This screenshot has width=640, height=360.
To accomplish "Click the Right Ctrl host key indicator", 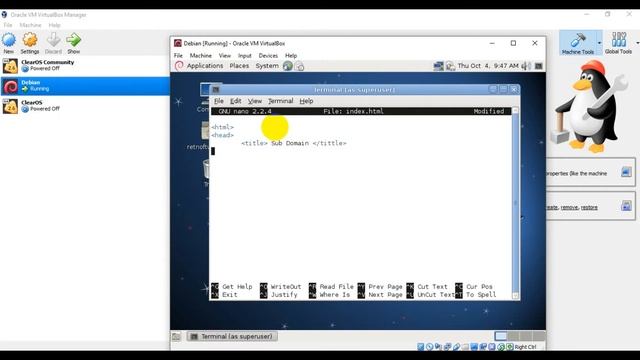I will pyautogui.click(x=525, y=347).
